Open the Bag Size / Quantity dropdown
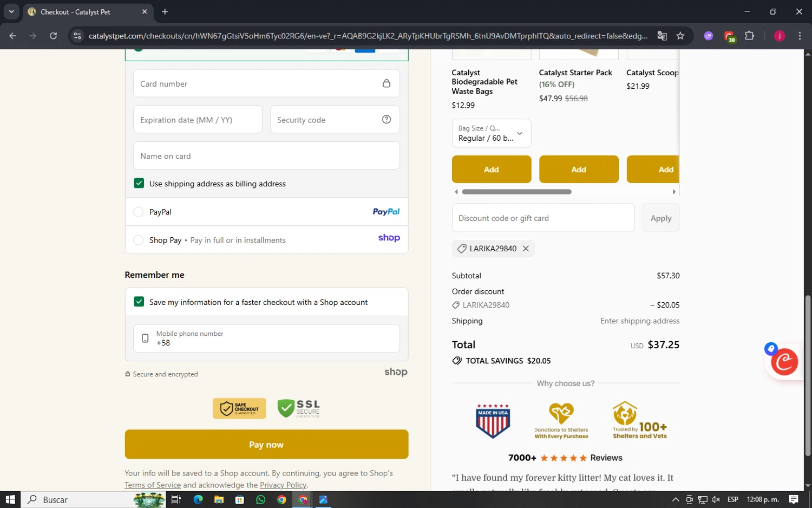The height and width of the screenshot is (508, 812). [491, 133]
